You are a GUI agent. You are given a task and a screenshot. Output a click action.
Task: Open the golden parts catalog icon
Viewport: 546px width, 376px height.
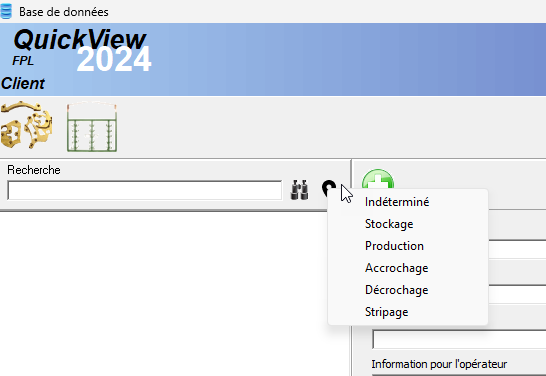click(x=26, y=125)
